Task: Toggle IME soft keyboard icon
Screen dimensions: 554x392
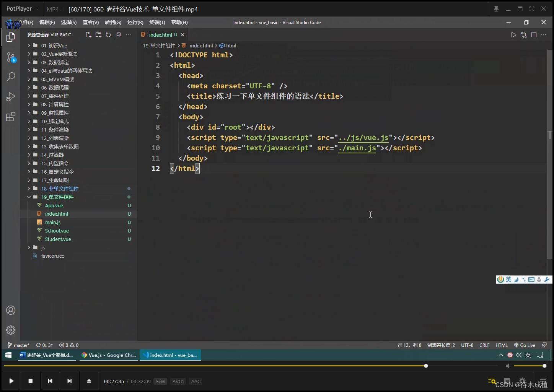Action: click(x=531, y=280)
